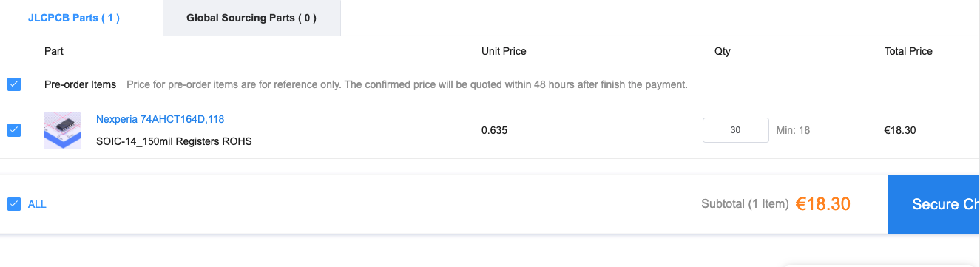Image resolution: width=980 pixels, height=267 pixels.
Task: Click the Qty column header
Action: click(x=723, y=51)
